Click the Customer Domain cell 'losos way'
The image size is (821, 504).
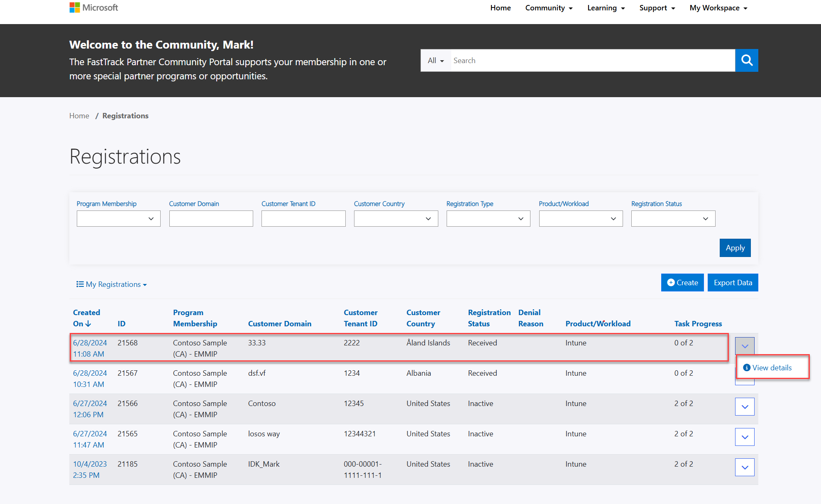(264, 434)
